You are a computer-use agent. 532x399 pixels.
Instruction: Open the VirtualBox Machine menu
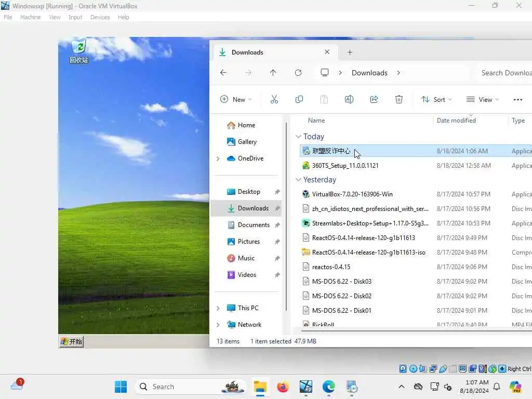[30, 17]
